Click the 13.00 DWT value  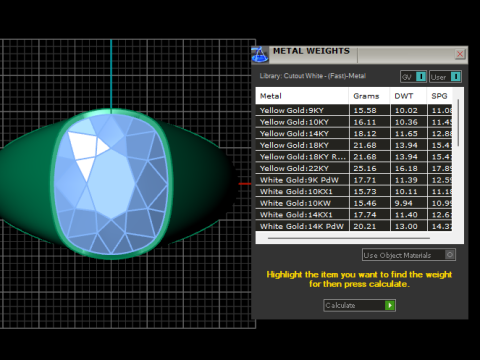tap(406, 226)
